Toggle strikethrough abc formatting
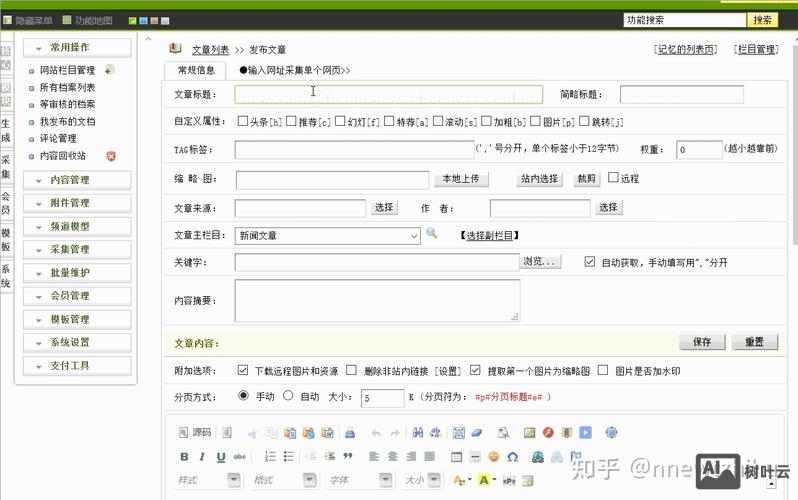This screenshot has height=500, width=798. click(x=239, y=457)
